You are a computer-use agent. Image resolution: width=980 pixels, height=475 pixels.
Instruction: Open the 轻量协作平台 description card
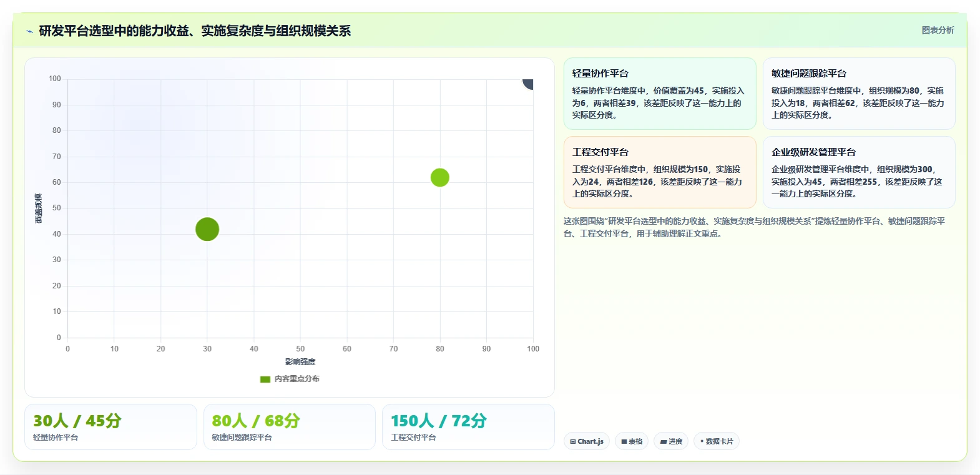[660, 94]
